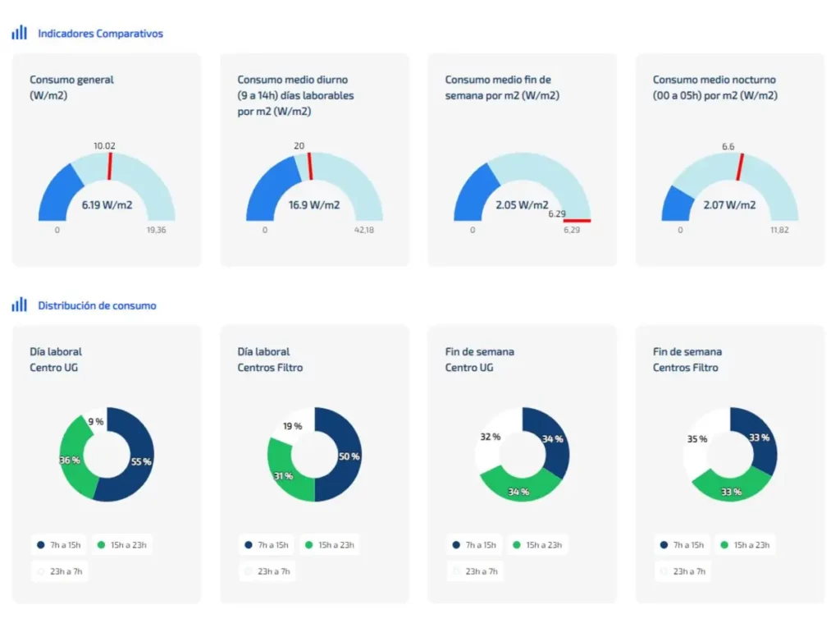Click the 36 % green donut segment
840x628 pixels.
click(x=71, y=461)
